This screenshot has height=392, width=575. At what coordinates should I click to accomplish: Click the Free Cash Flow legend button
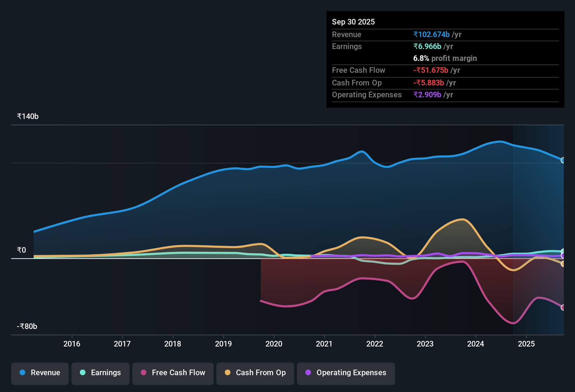173,373
